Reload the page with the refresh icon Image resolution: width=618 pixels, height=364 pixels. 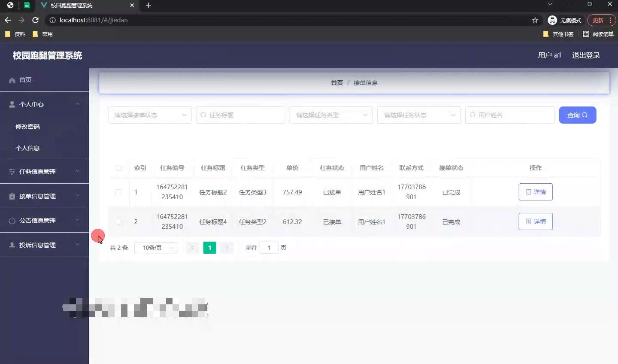point(36,20)
